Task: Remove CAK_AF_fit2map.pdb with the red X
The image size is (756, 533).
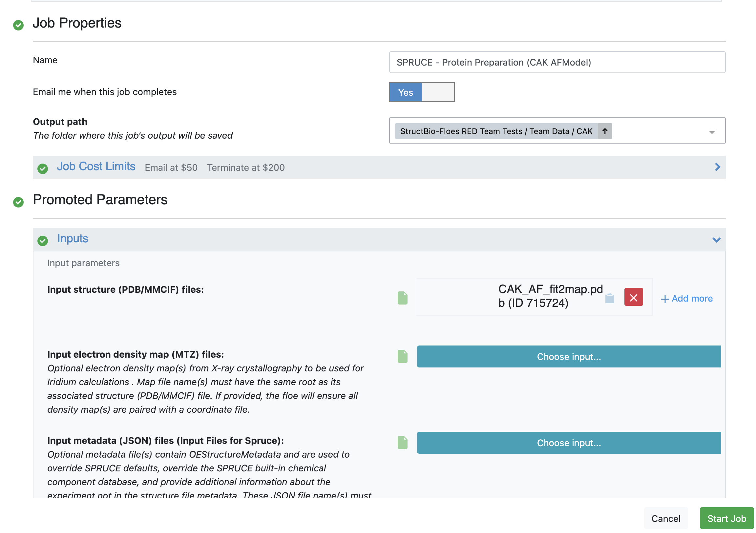Action: click(635, 298)
